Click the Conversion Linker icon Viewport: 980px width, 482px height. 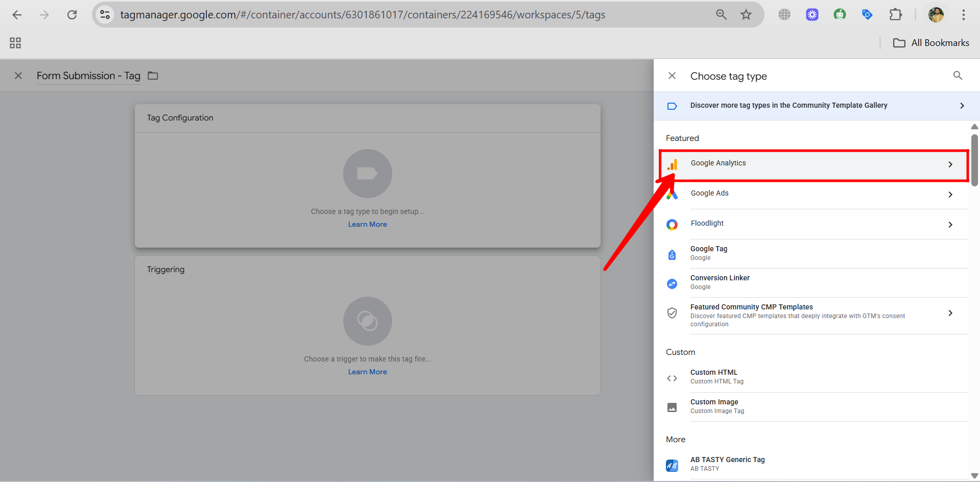(672, 284)
